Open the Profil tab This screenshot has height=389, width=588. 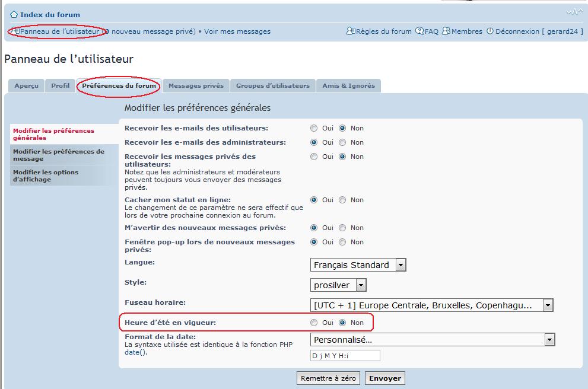(60, 86)
